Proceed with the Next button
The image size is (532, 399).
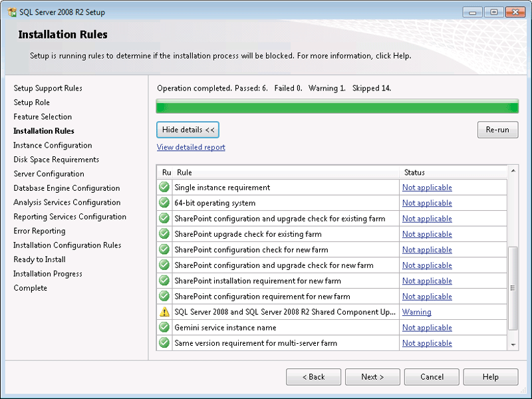pos(372,377)
